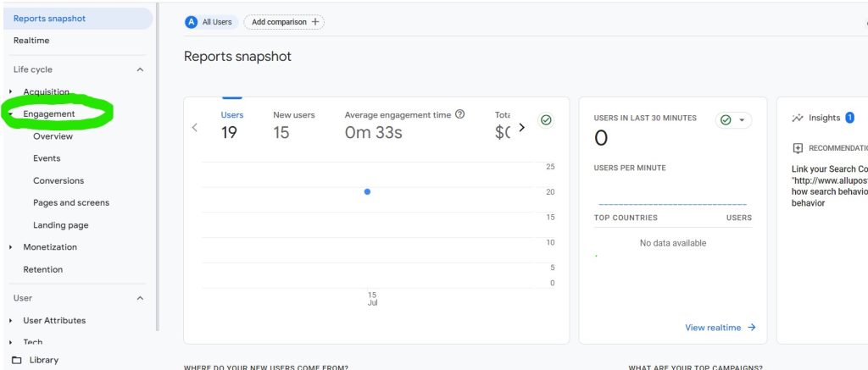Expand the Acquisition tree arrow
Screen dimensions: 868x370
10,91
